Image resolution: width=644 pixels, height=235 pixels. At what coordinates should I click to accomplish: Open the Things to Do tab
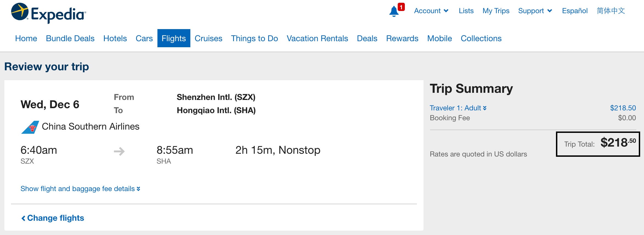pos(254,38)
